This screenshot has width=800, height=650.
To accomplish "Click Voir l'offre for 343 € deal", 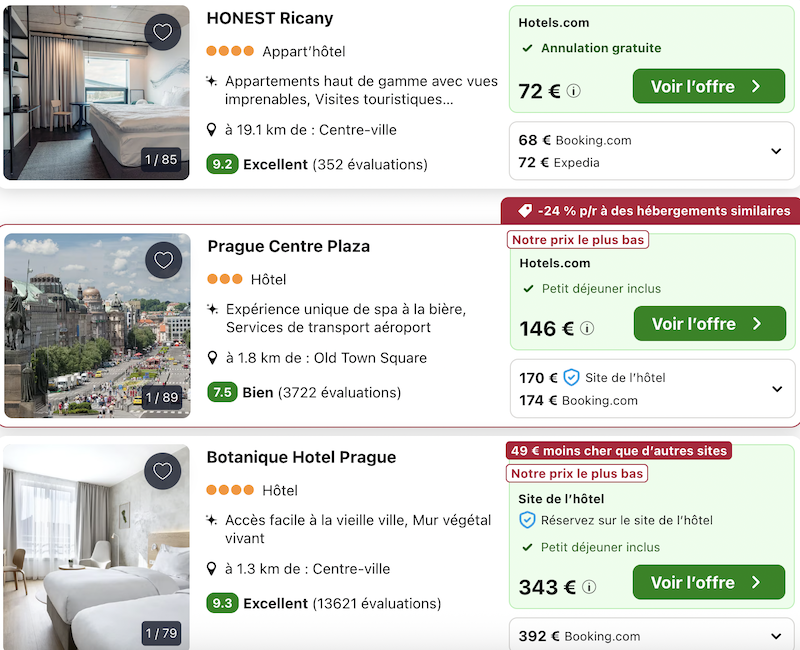I will [706, 583].
